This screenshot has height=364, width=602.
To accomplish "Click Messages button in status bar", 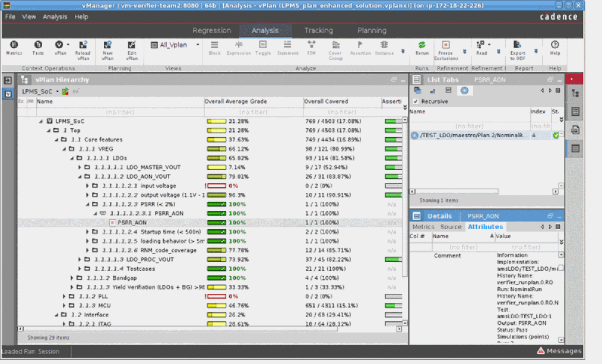I will point(559,351).
